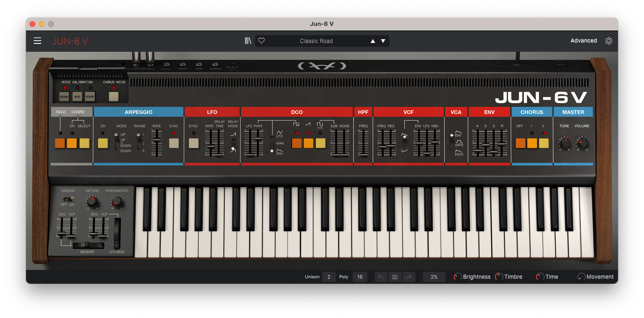Screen dimensions: 644x318
Task: Flip the VCF envelope polarity switch
Action: (404, 141)
